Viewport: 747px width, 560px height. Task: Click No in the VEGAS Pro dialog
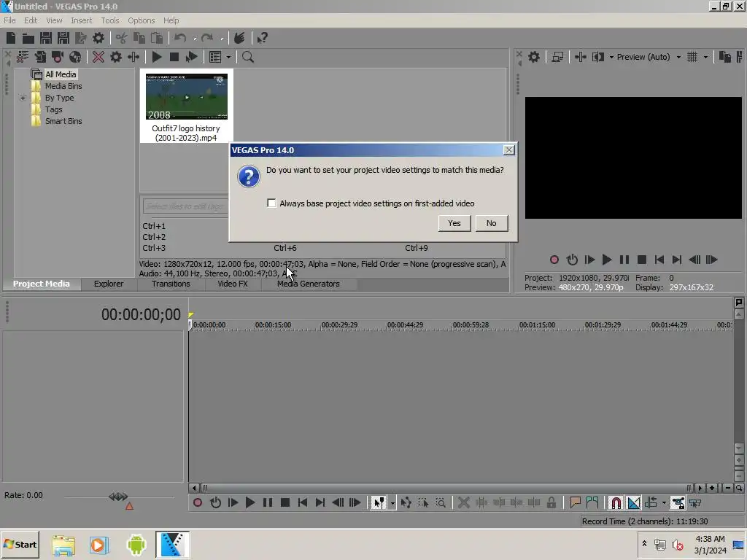(x=492, y=223)
